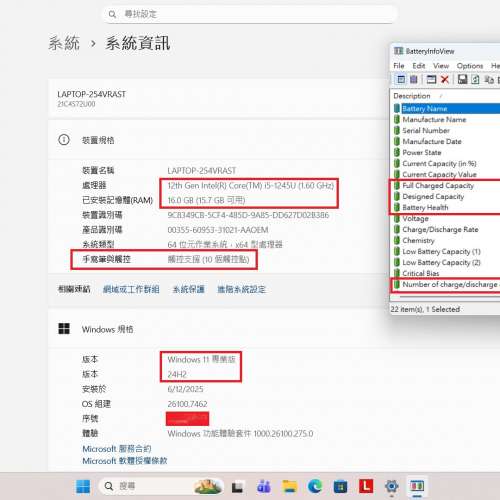The height and width of the screenshot is (500, 500).
Task: Click the properties window toolbar icon
Action: point(431,79)
